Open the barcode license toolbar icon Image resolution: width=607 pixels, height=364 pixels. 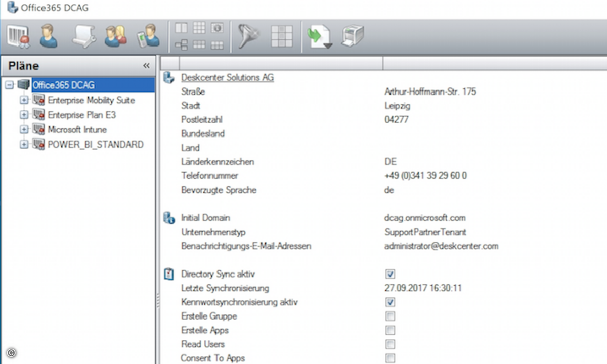(x=18, y=36)
